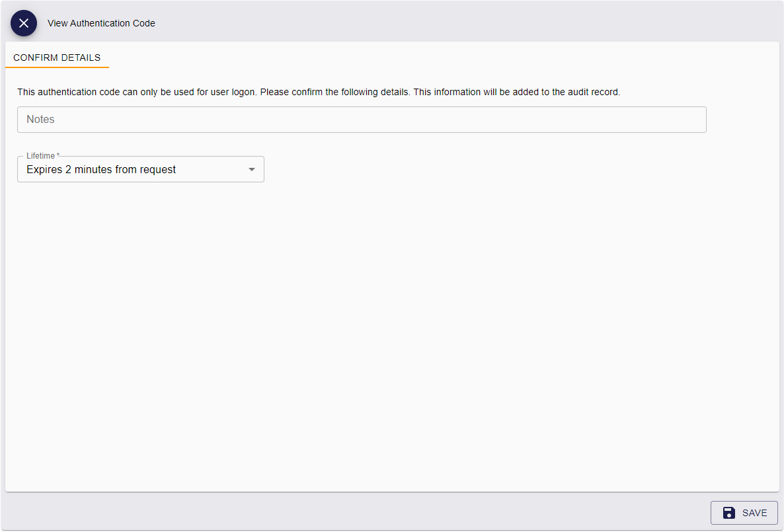This screenshot has height=532, width=784.
Task: Click 'Expires 2 minutes from request' value
Action: click(x=101, y=170)
